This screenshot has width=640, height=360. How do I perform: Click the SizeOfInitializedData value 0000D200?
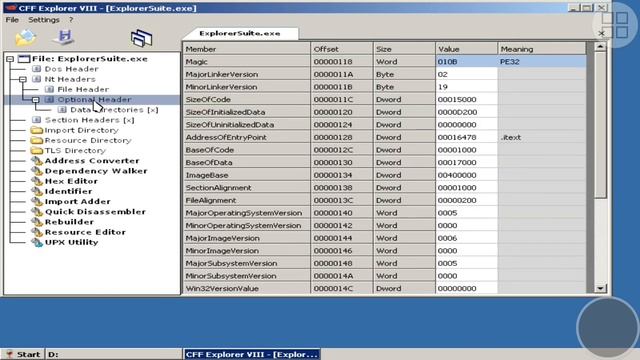point(467,112)
